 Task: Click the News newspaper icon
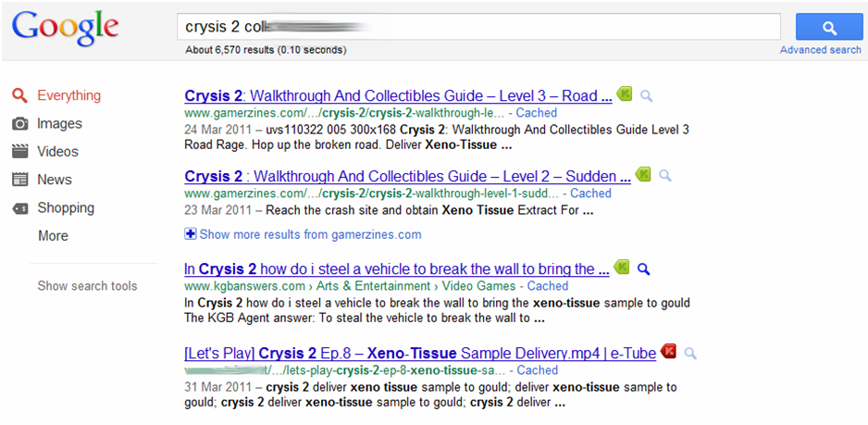tap(20, 180)
